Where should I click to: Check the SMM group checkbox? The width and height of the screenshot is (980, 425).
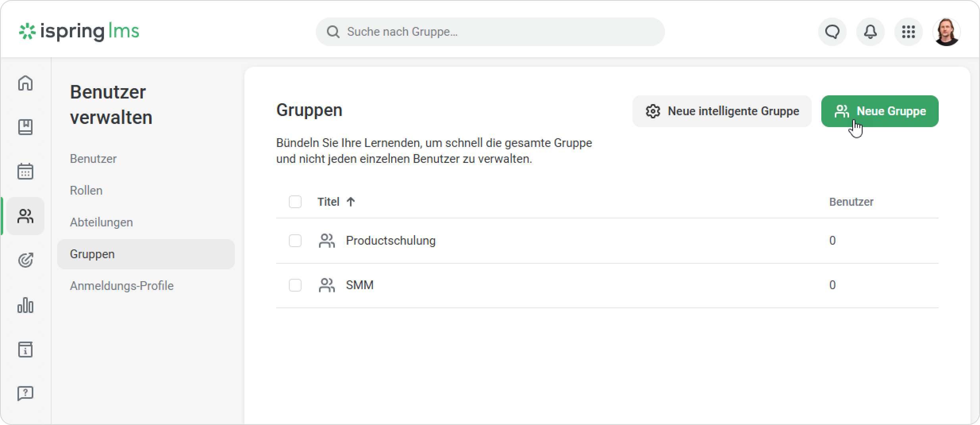click(x=295, y=285)
